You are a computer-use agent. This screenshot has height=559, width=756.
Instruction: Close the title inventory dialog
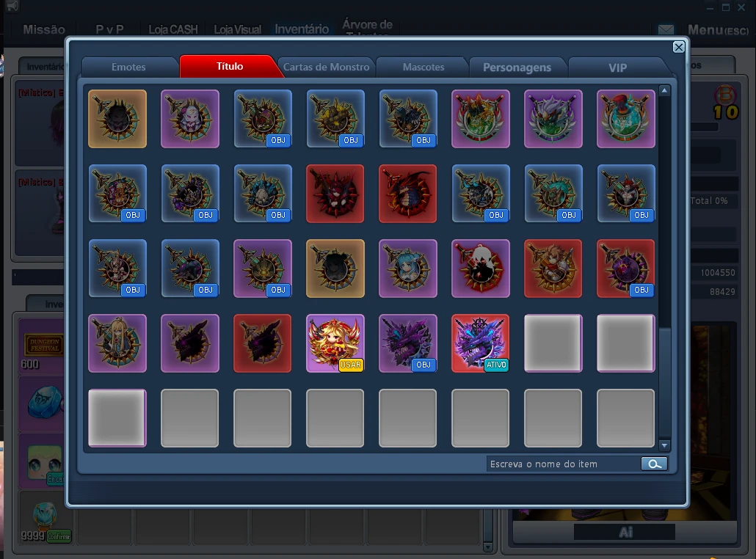678,47
